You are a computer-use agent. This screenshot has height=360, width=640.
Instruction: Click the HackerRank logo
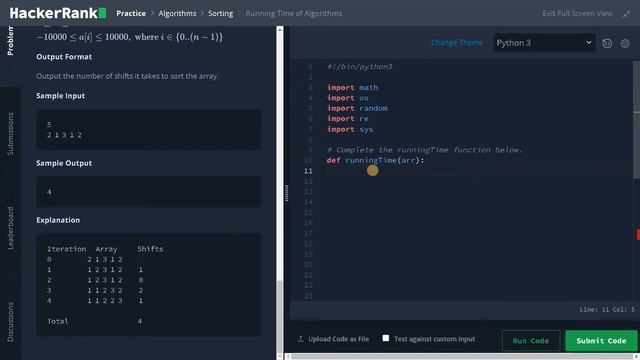(x=58, y=13)
